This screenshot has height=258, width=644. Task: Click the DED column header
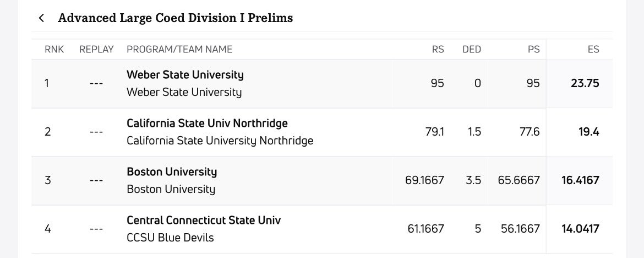coord(472,49)
